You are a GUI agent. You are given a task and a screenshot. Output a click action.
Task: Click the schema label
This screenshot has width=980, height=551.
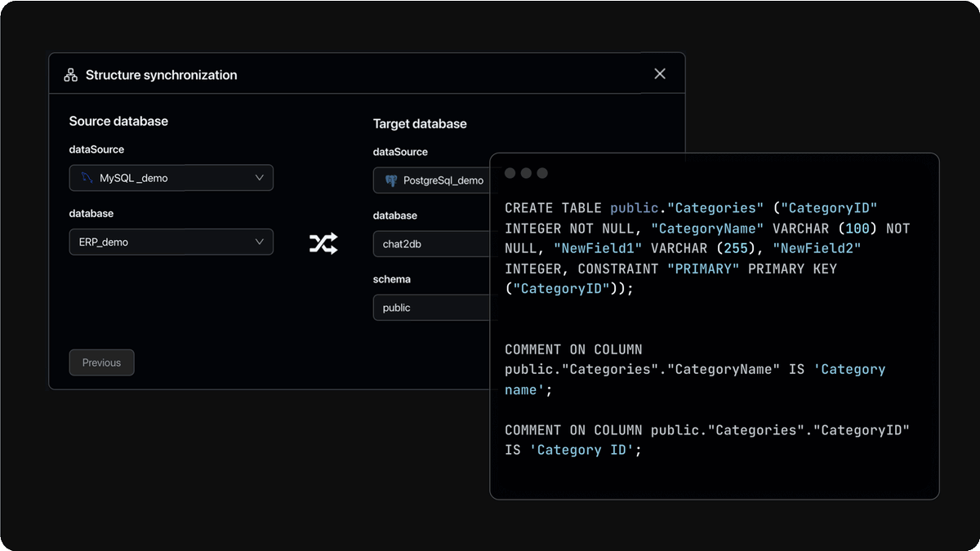click(392, 279)
